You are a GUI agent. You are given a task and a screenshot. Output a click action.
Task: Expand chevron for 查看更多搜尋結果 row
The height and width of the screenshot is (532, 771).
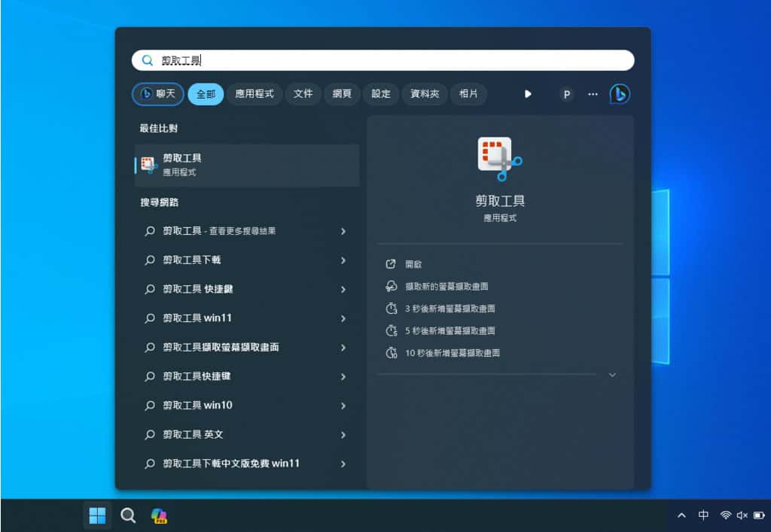(x=343, y=231)
